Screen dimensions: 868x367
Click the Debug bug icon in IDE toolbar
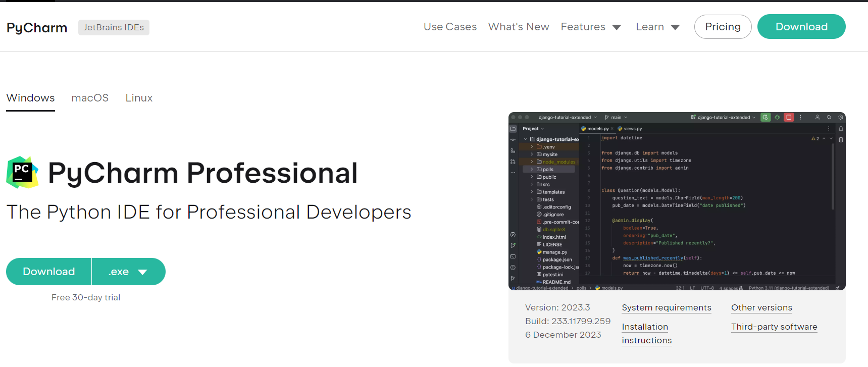[777, 117]
